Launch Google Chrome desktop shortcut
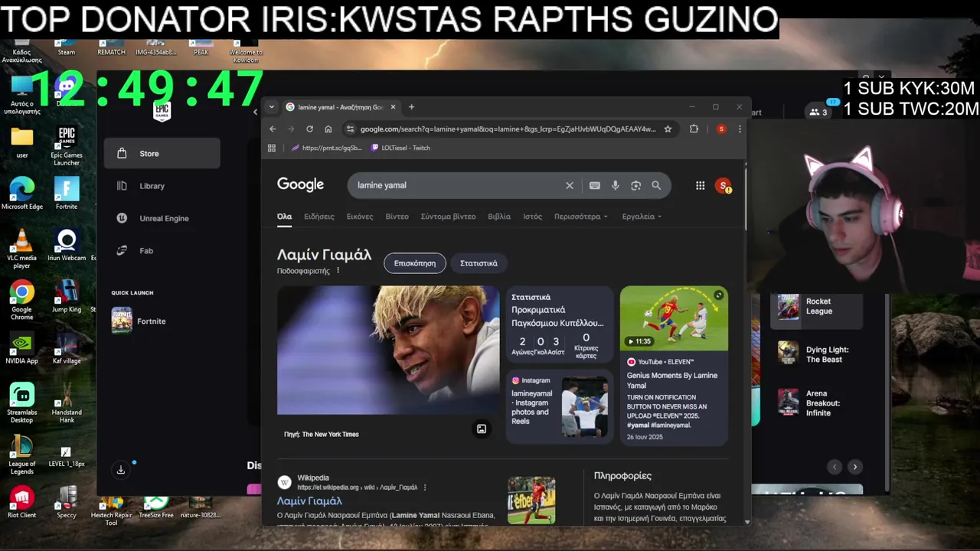This screenshot has width=980, height=551. 21,301
